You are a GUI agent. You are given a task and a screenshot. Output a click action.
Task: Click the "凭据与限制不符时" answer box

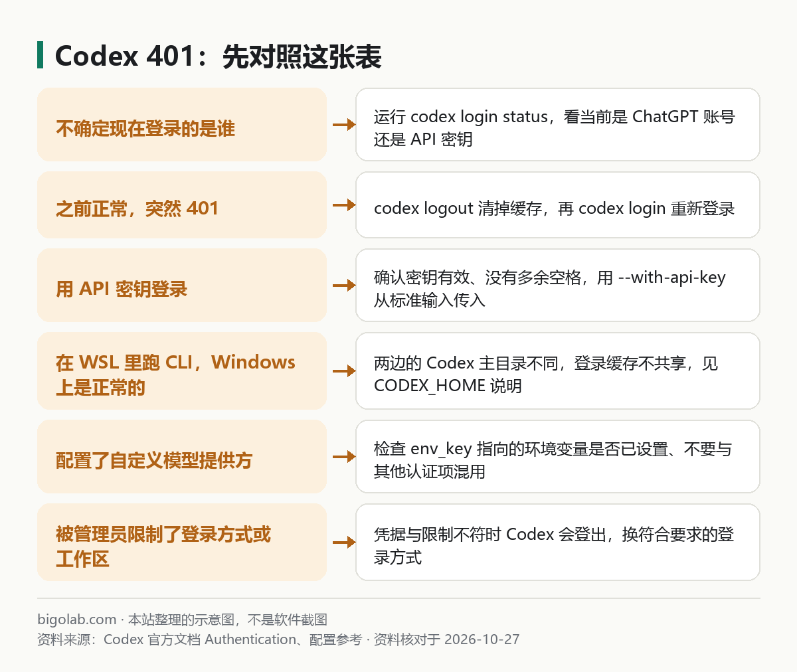(558, 542)
